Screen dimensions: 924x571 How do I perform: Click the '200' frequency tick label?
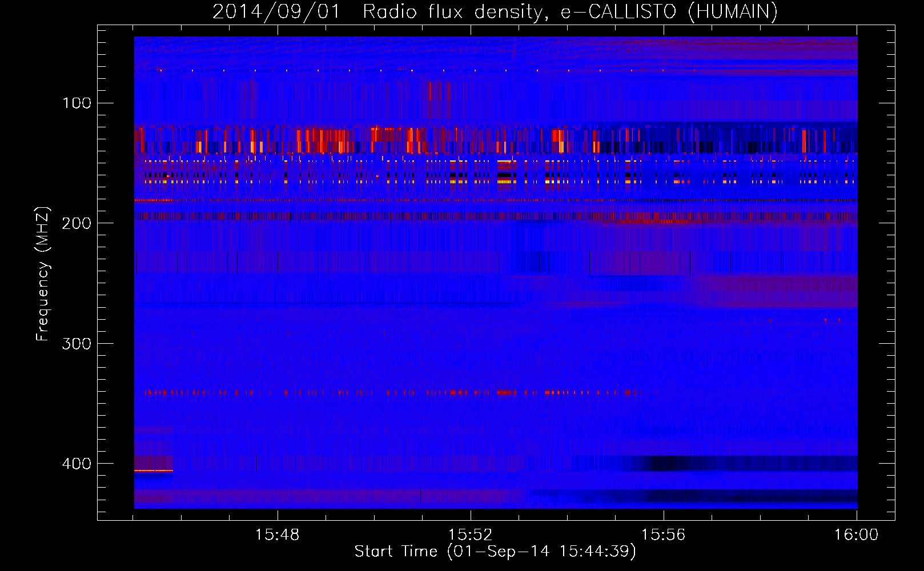pyautogui.click(x=77, y=223)
